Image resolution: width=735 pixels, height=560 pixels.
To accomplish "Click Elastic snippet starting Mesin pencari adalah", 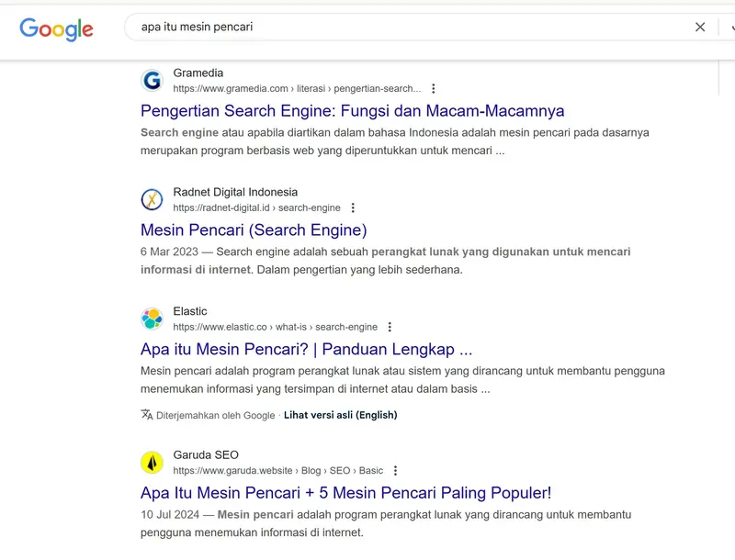I will pyautogui.click(x=402, y=380).
